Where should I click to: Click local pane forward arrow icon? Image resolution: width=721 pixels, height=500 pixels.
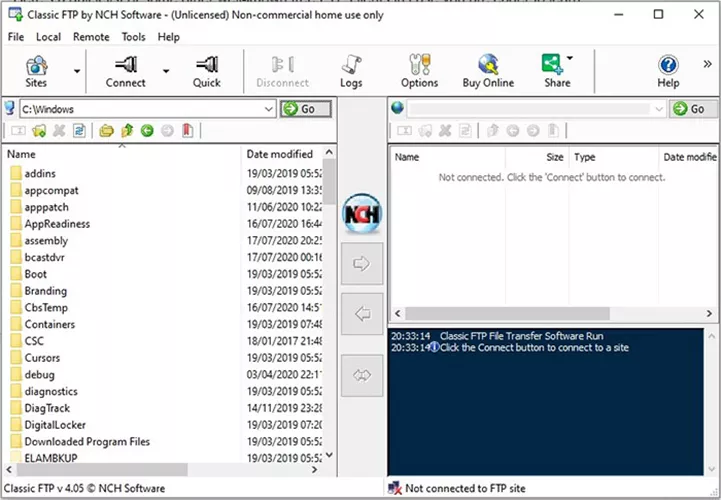tap(167, 131)
